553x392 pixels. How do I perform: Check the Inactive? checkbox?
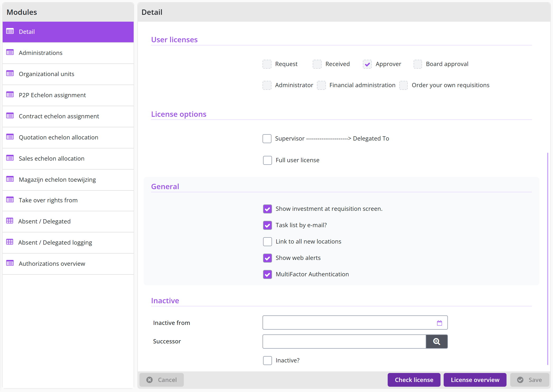(x=268, y=361)
